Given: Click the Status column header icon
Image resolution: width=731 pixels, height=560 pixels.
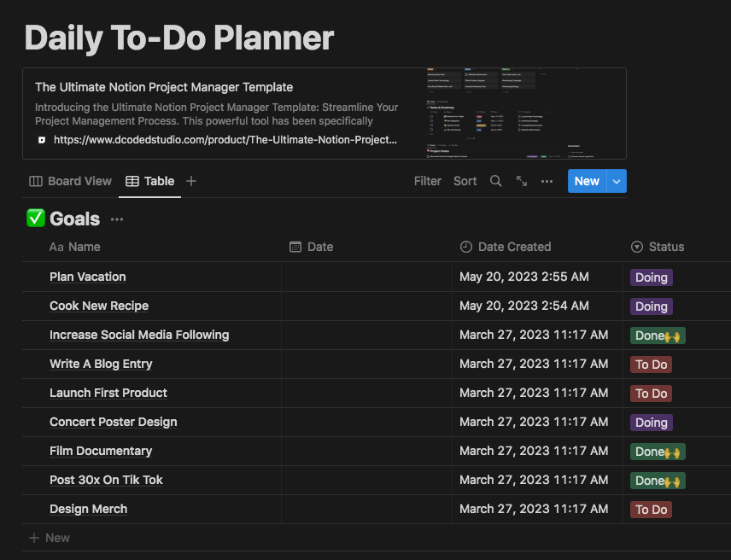Looking at the screenshot, I should [x=637, y=247].
